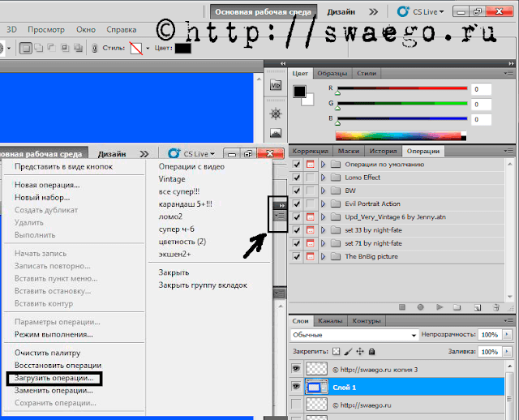This screenshot has width=519, height=420.
Task: Expand 'Операции по умолчанию' action set
Action: (x=324, y=164)
